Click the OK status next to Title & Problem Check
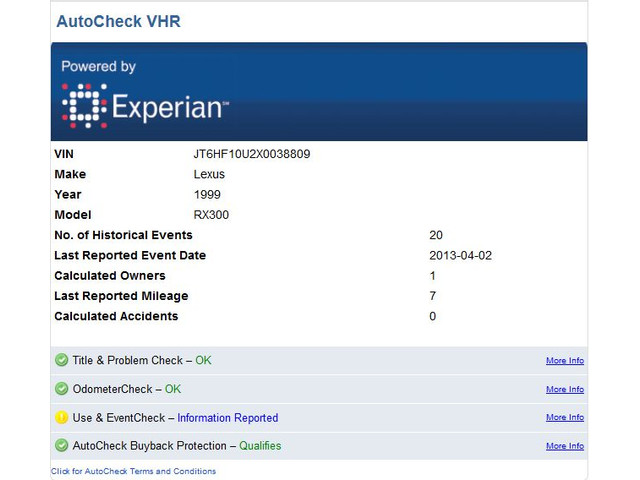640x480 pixels. 203,361
